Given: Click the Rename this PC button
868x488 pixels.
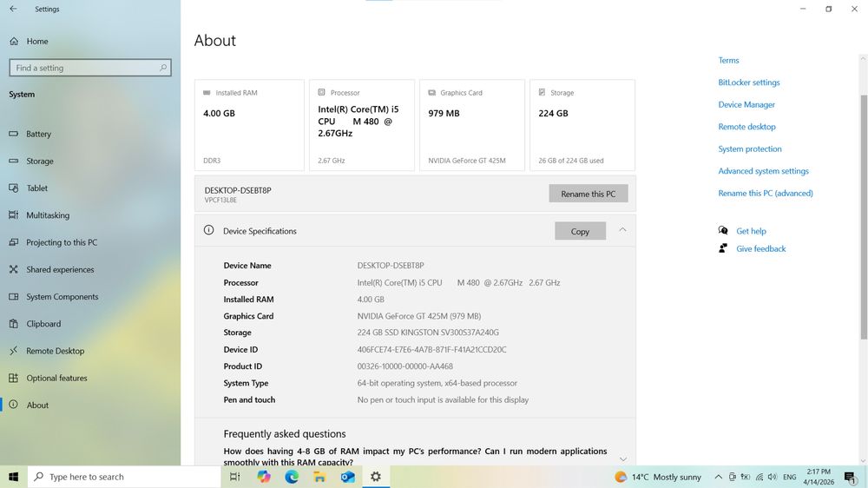Looking at the screenshot, I should (588, 194).
